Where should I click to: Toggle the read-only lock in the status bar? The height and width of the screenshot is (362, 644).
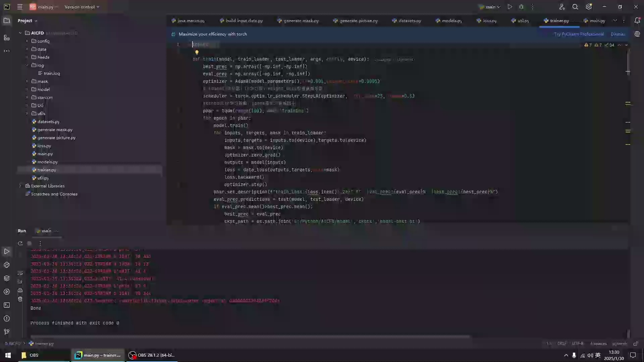636,344
